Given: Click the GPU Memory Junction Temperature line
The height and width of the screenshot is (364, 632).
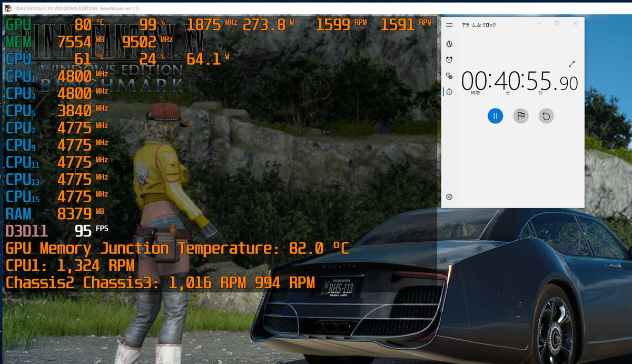Looking at the screenshot, I should (177, 248).
